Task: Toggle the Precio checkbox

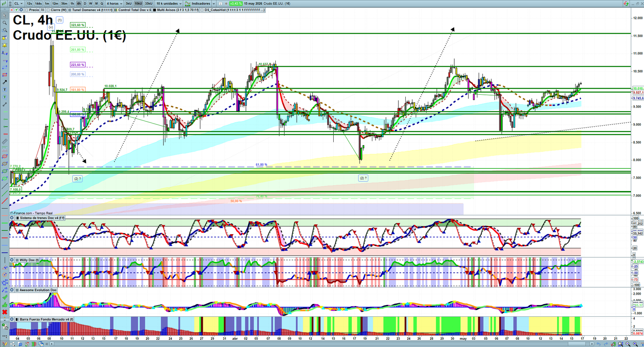Action: click(27, 10)
